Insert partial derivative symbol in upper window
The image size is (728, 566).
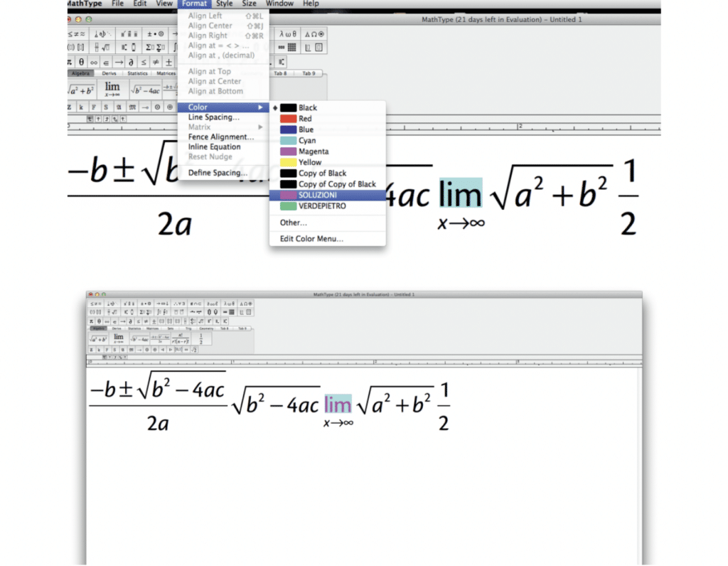(x=132, y=62)
